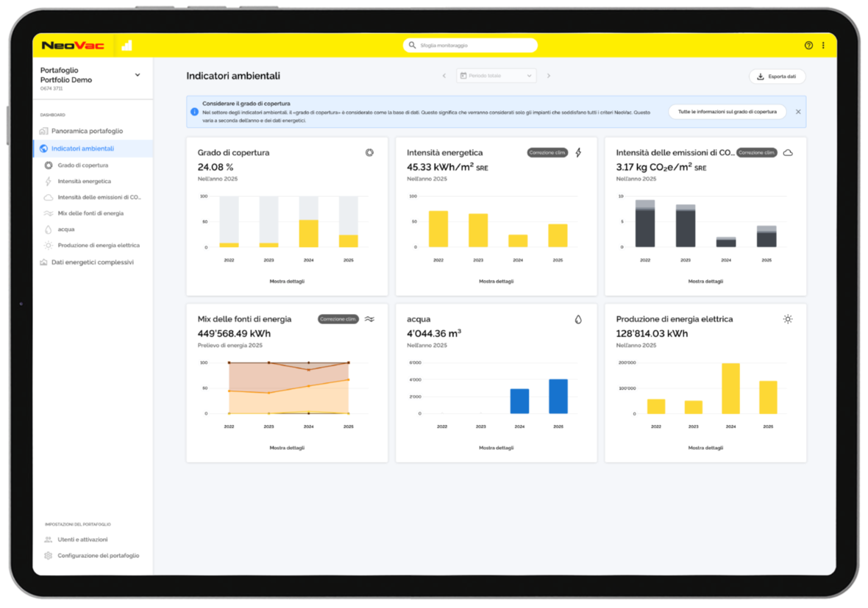Image resolution: width=868 pixels, height=608 pixels.
Task: Click the help question mark icon
Action: (808, 46)
